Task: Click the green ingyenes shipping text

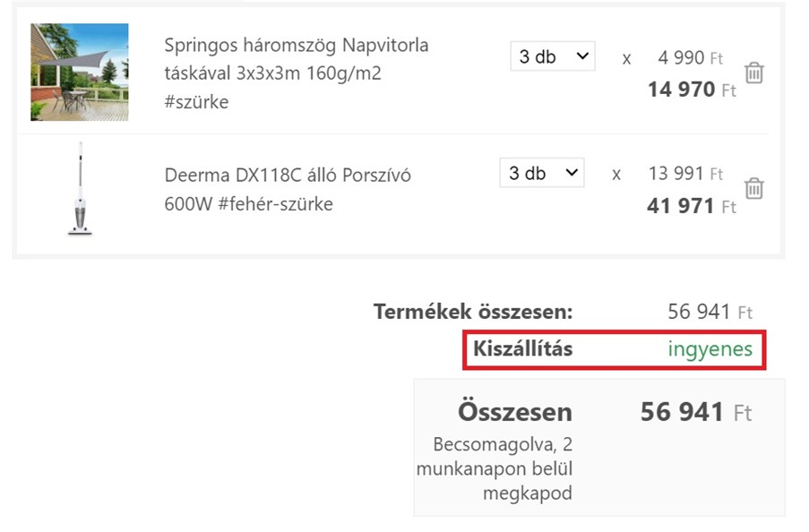Action: pos(710,350)
